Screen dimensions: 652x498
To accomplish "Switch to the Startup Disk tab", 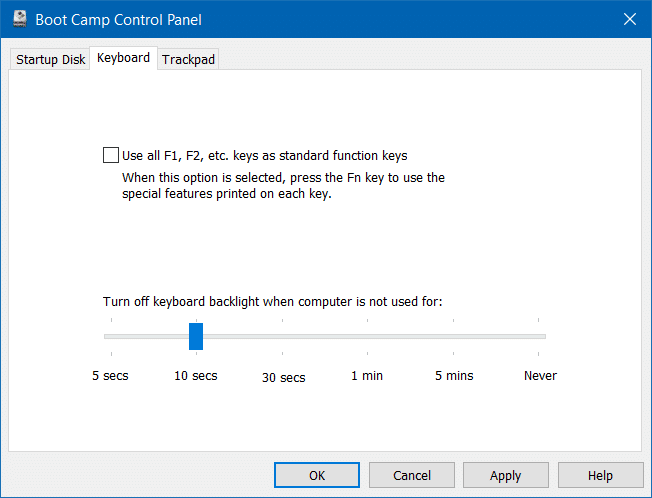I will [50, 59].
